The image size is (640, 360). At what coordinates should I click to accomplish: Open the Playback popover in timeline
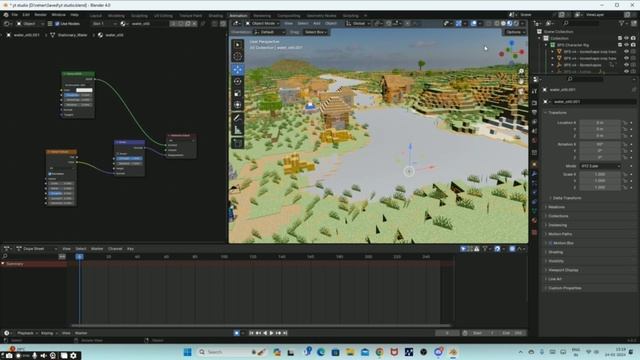coord(27,333)
